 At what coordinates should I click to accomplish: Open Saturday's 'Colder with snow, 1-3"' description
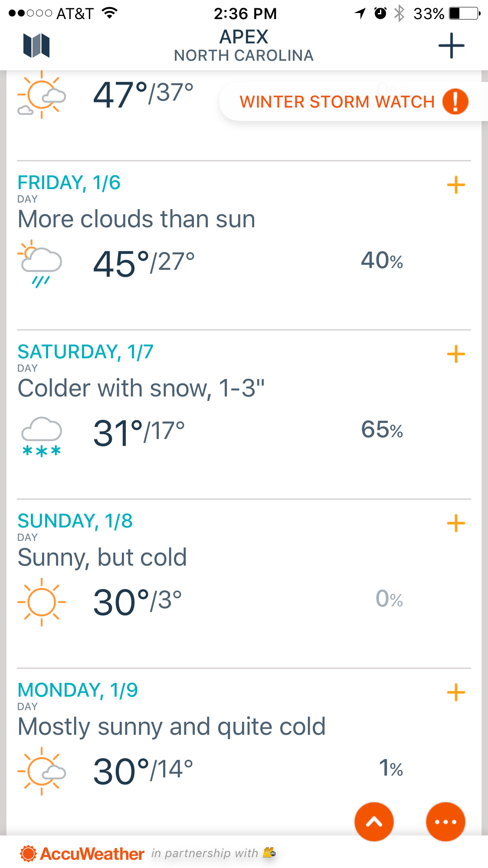(x=141, y=388)
